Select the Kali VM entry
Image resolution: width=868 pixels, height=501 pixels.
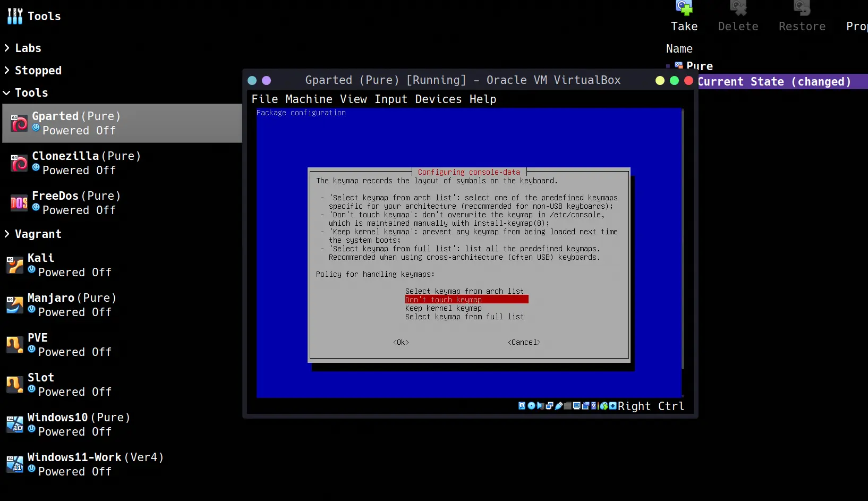click(122, 265)
